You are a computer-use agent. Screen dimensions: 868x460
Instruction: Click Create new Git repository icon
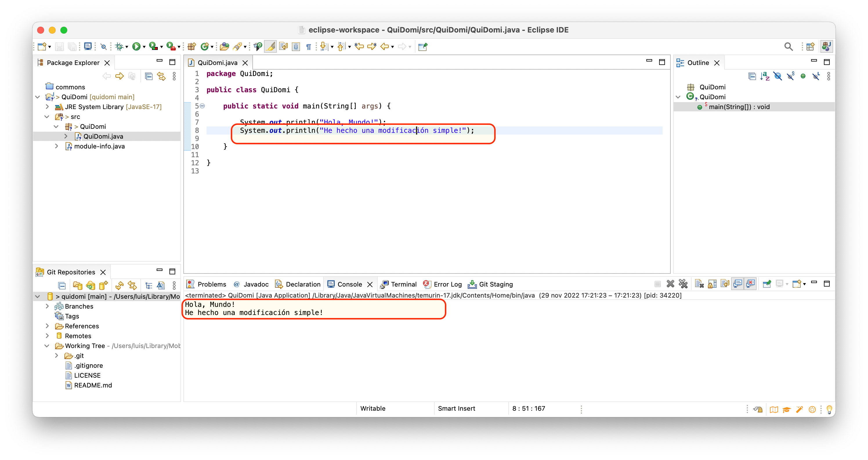coord(103,286)
